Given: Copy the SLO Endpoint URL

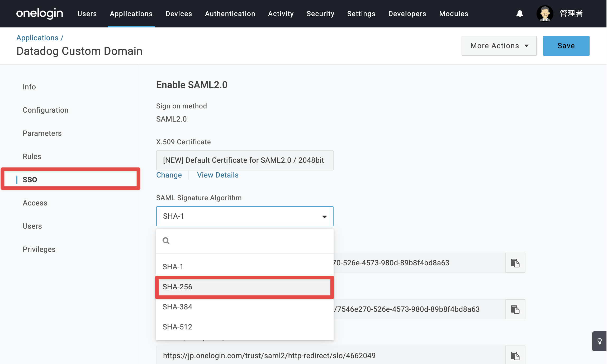Looking at the screenshot, I should 515,356.
